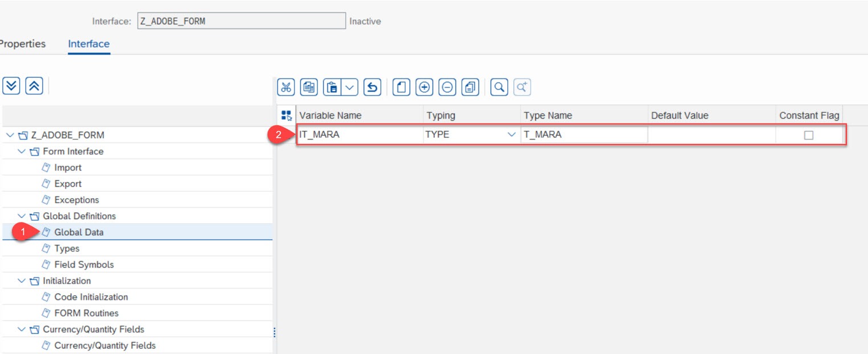Collapse the Form Interface tree node
Viewport: 868px width, 354px height.
22,151
